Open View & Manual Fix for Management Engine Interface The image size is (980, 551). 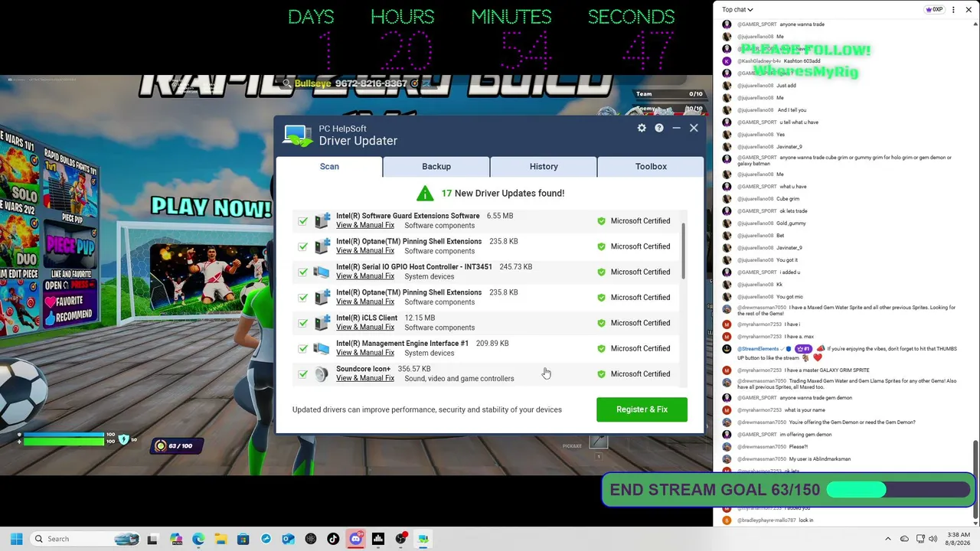pos(365,353)
